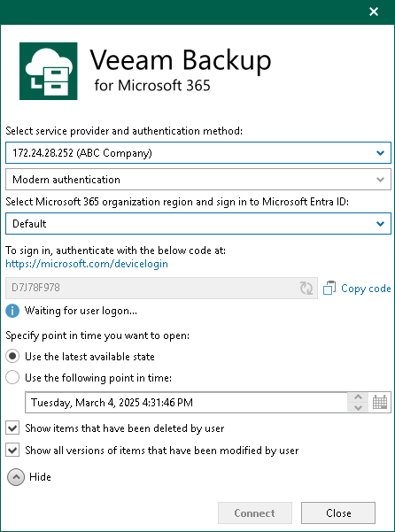Click the Connect button
This screenshot has width=395, height=532.
point(255,513)
